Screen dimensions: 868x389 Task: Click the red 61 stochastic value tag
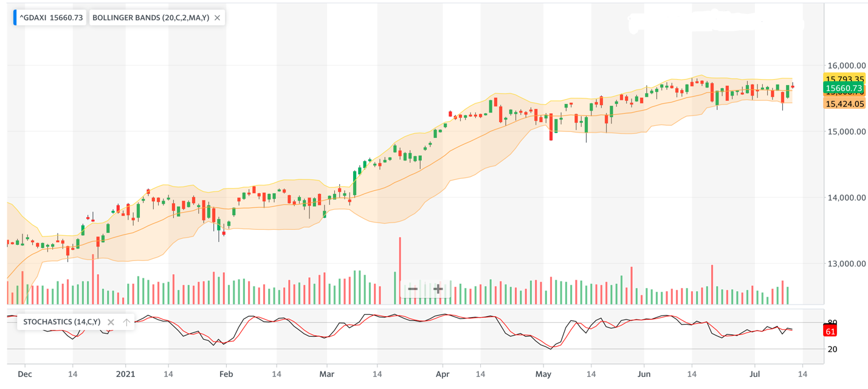click(x=830, y=331)
